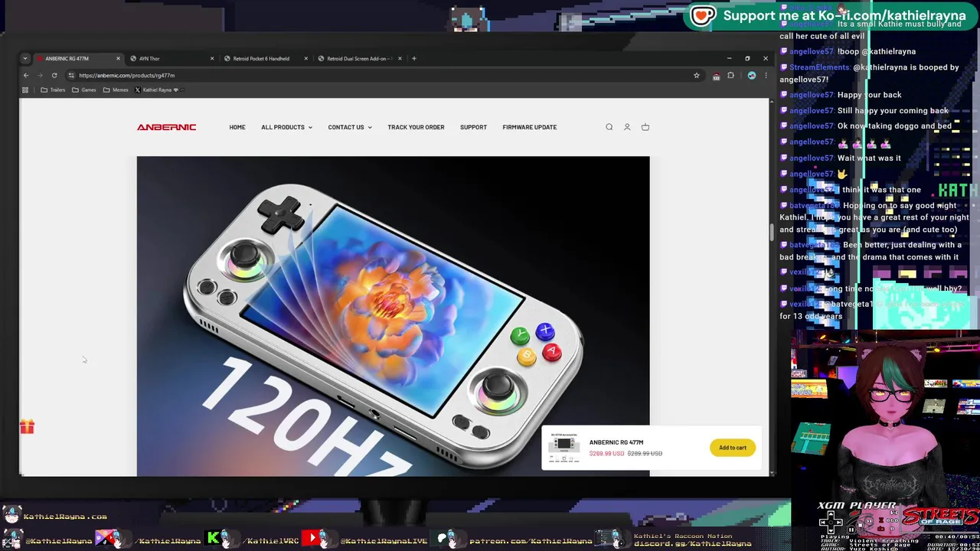Click the $269.99 USD sale price
Screen dimensions: 980x551
[x=606, y=453]
